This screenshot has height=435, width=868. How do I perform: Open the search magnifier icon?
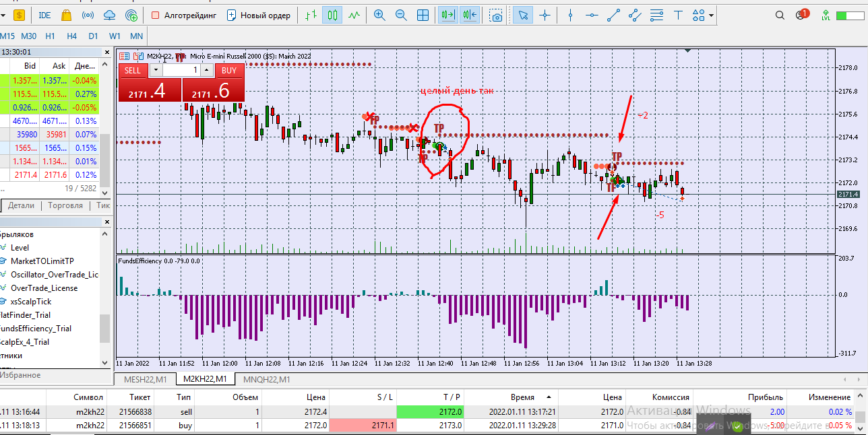(780, 15)
